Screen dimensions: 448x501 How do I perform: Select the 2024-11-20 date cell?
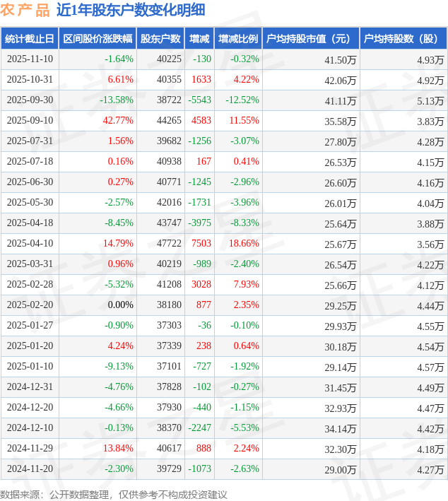[30, 469]
